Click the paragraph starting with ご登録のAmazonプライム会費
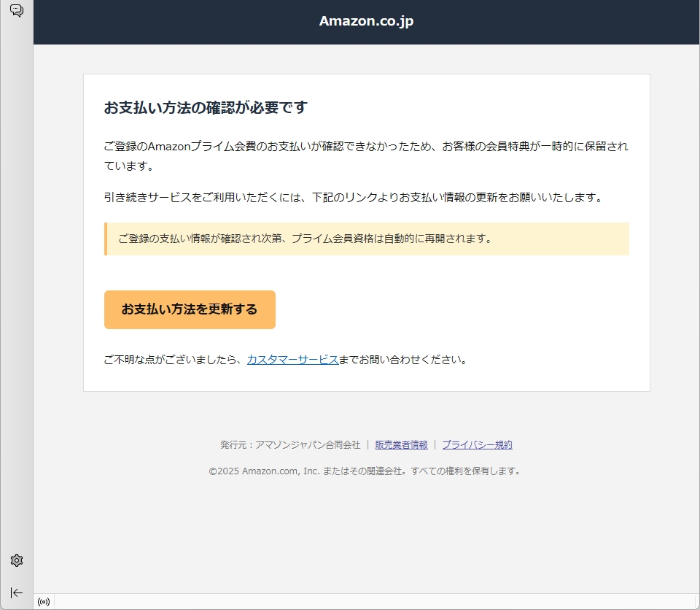This screenshot has height=610, width=700. tap(365, 155)
